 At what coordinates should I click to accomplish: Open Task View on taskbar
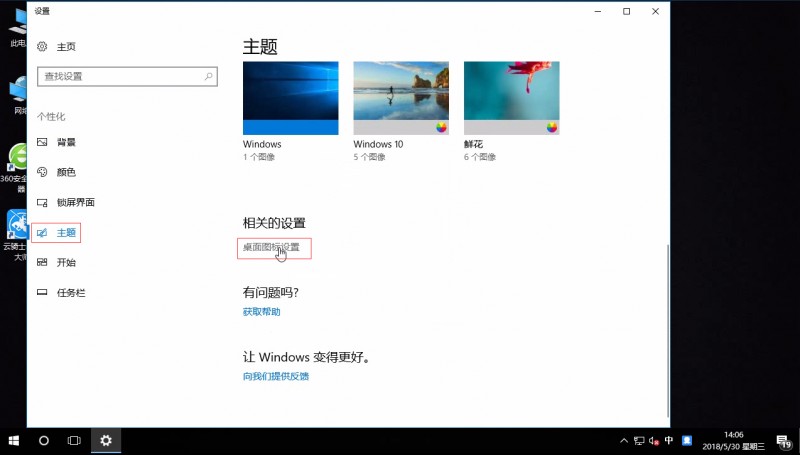click(x=74, y=440)
